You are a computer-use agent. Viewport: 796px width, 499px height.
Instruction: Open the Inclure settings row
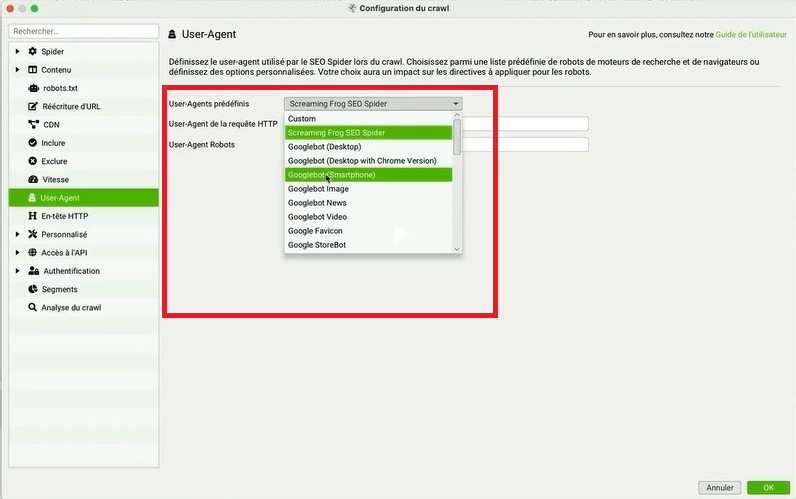point(84,143)
